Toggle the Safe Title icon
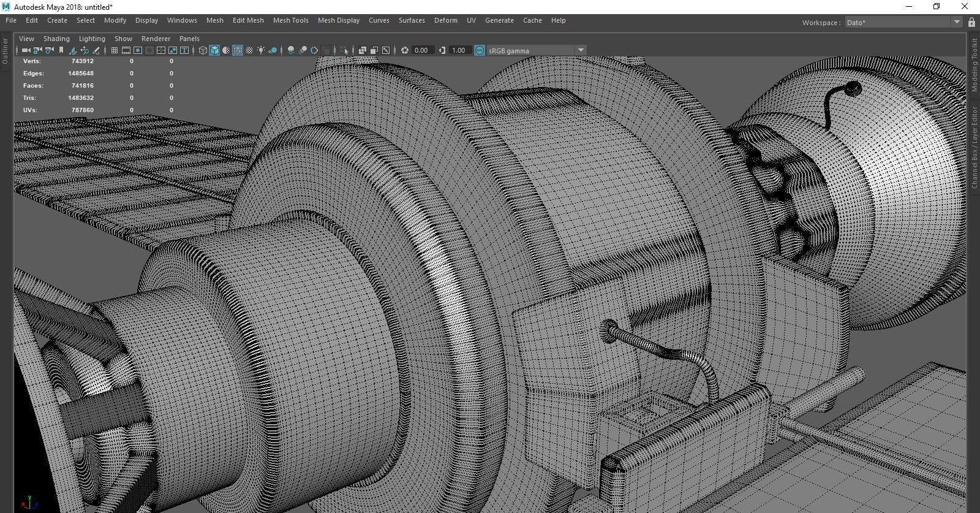This screenshot has height=513, width=980. click(184, 50)
